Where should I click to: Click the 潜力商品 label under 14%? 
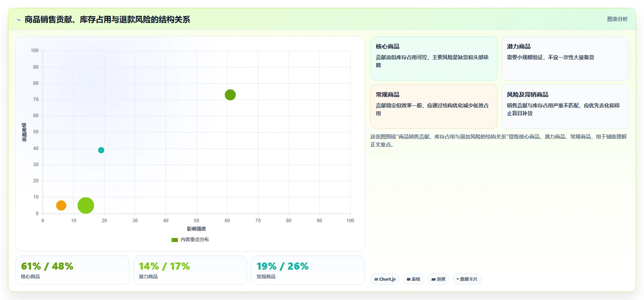(148, 277)
